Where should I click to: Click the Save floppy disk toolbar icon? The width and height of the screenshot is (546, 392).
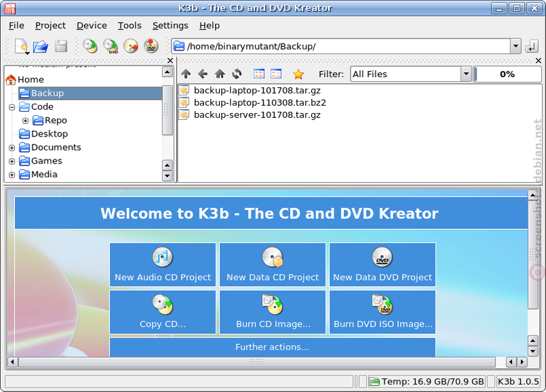[61, 46]
